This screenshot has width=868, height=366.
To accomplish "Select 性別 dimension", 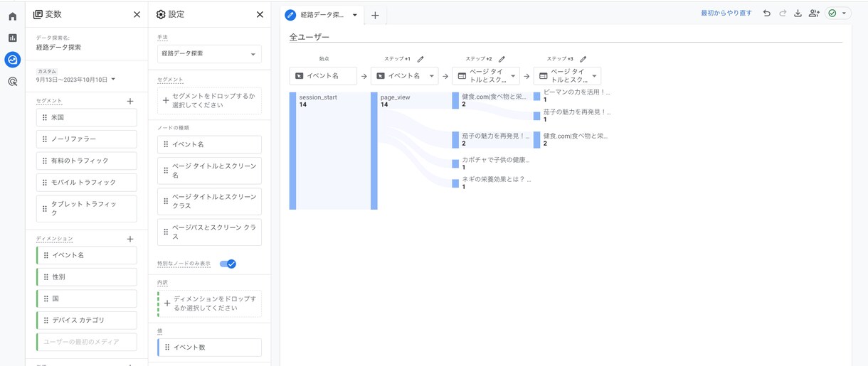I will tap(86, 276).
